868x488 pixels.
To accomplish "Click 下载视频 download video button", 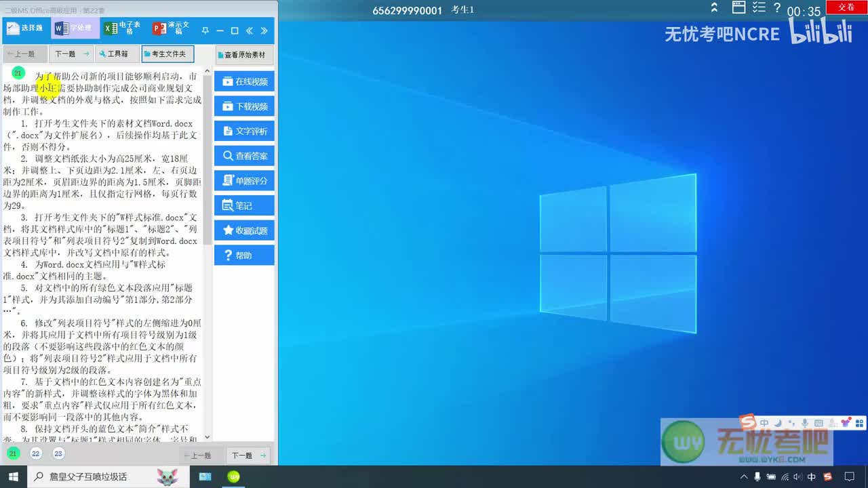I will pyautogui.click(x=244, y=106).
